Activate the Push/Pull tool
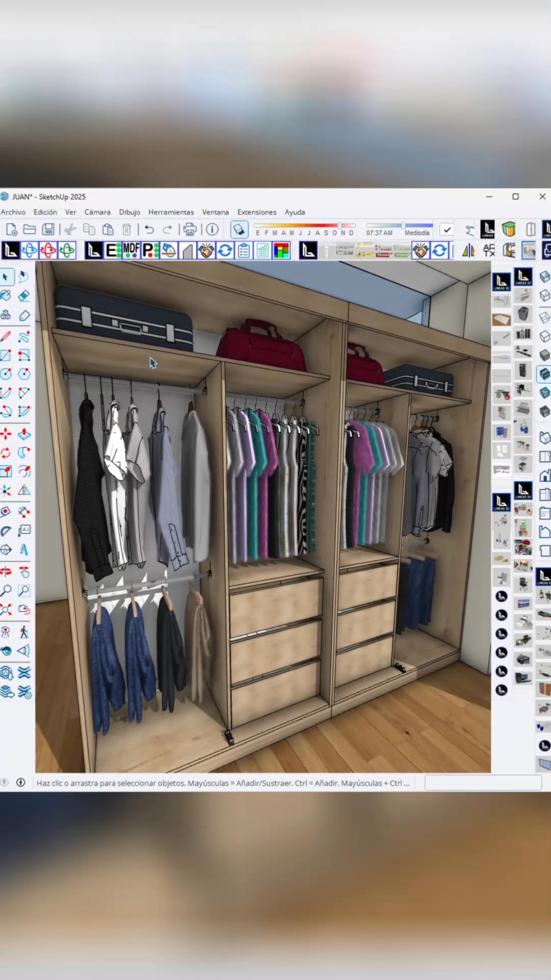Screen dimensions: 551x980 click(x=24, y=434)
